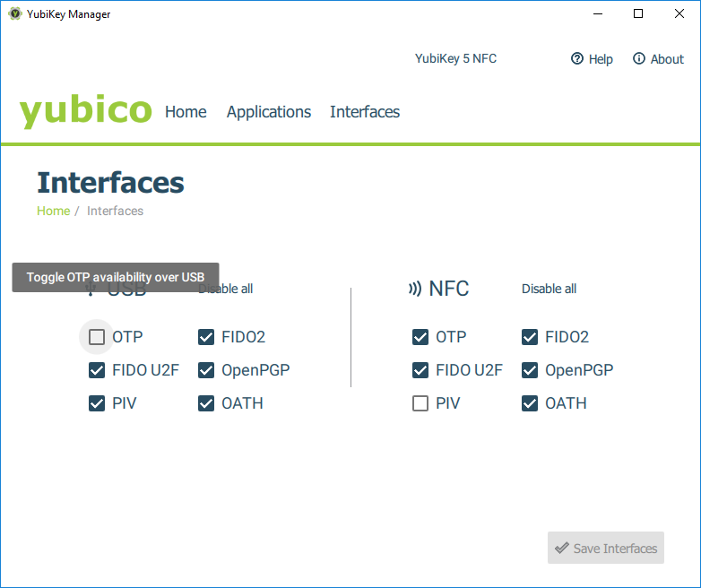Screen dimensions: 701x588
Task: Uncheck OATH under USB
Action: click(x=206, y=403)
